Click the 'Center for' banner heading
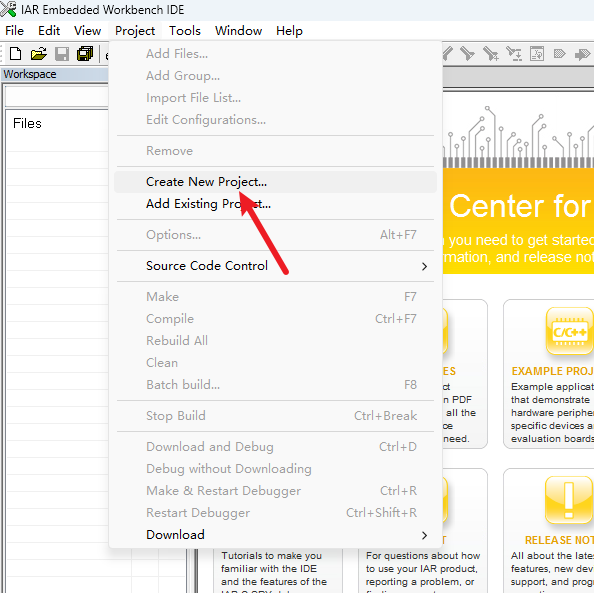Image resolution: width=594 pixels, height=593 pixels. [x=520, y=207]
